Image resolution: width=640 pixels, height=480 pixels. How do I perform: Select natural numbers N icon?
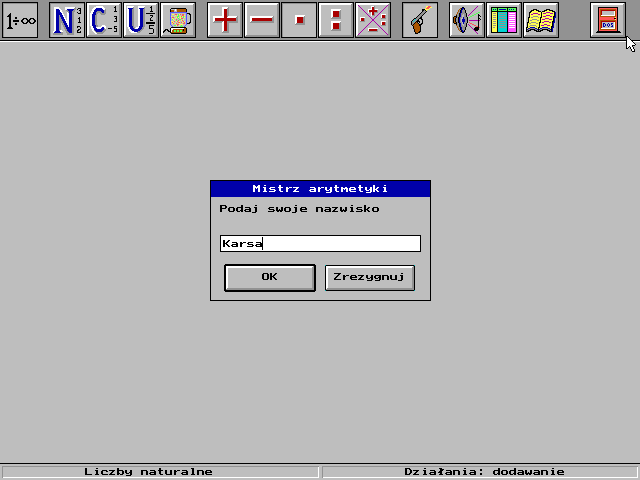click(x=67, y=20)
